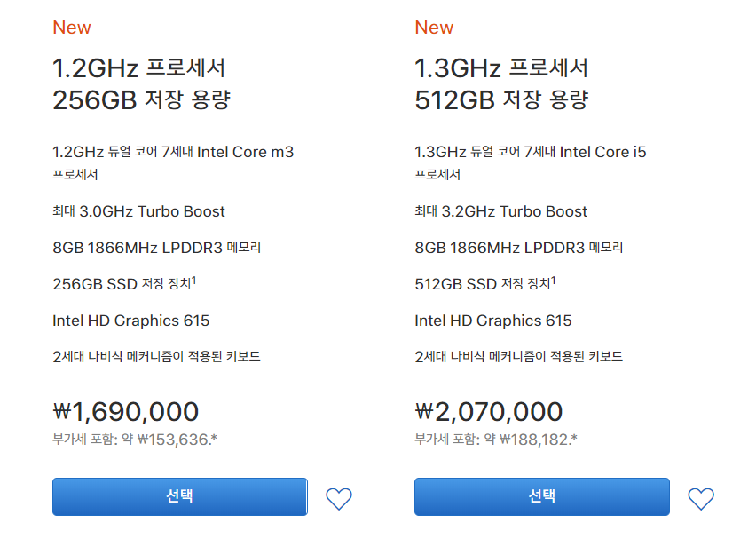Click the ₩188,182 VAT note
This screenshot has width=756, height=547.
[496, 439]
